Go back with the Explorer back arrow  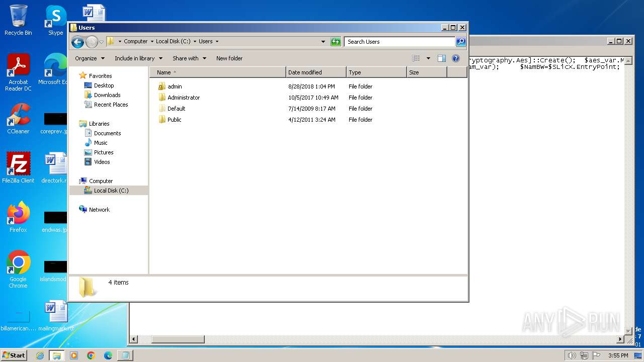point(77,42)
